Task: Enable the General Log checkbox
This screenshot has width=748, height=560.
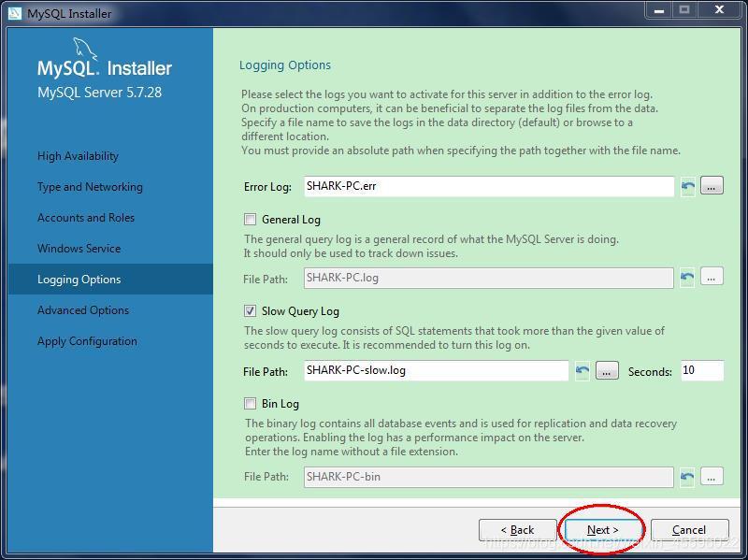Action: [250, 220]
